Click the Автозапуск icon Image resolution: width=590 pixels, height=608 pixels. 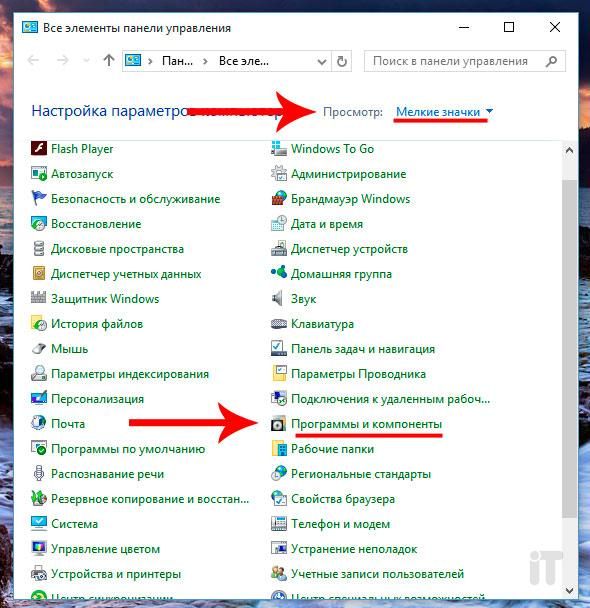click(39, 174)
